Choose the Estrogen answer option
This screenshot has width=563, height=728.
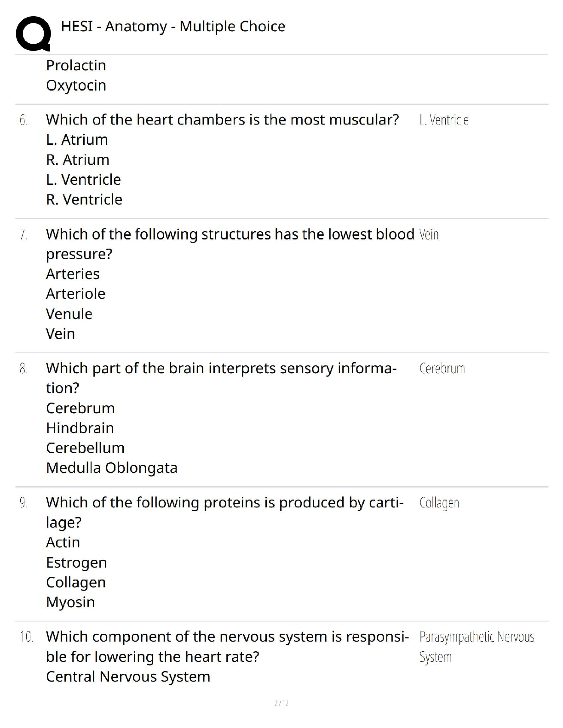(76, 563)
